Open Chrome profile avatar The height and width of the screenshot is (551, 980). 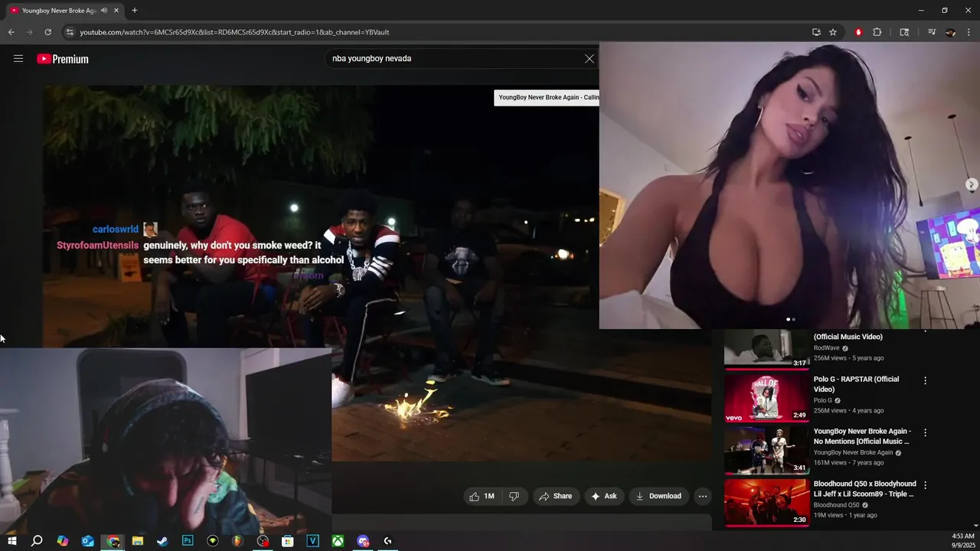(950, 32)
